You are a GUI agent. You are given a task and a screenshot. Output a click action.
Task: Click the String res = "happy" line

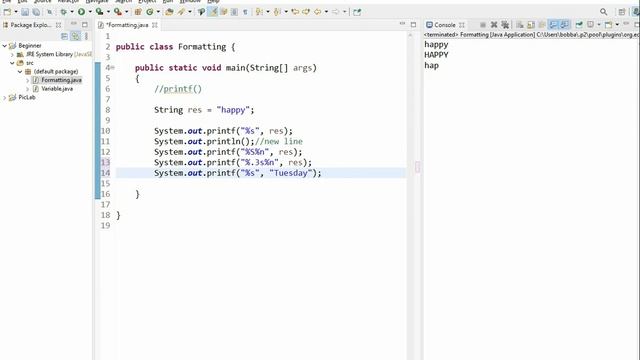pyautogui.click(x=204, y=110)
